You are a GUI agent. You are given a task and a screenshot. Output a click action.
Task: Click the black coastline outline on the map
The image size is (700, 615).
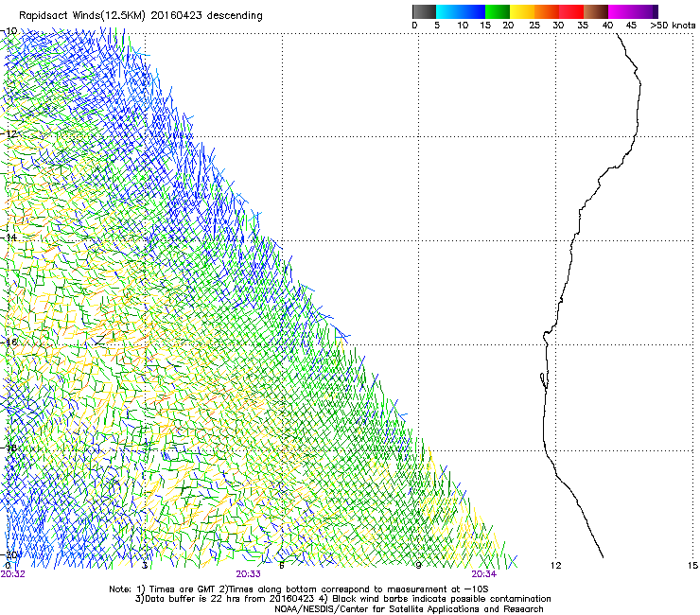point(547,358)
